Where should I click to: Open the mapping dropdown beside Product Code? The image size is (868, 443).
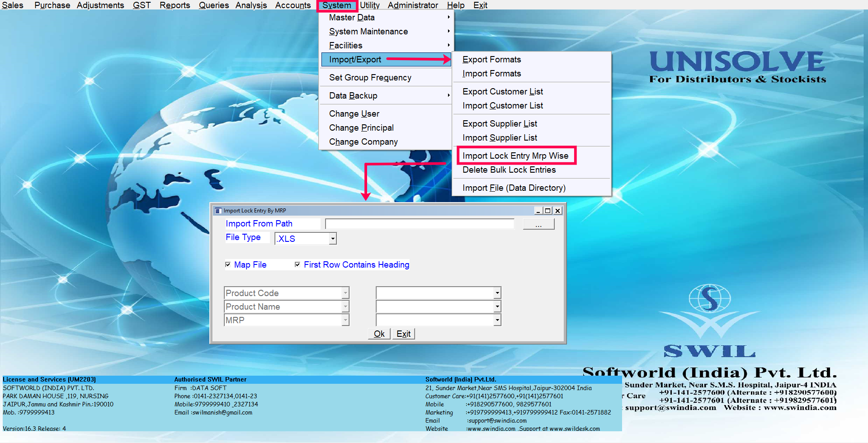497,293
